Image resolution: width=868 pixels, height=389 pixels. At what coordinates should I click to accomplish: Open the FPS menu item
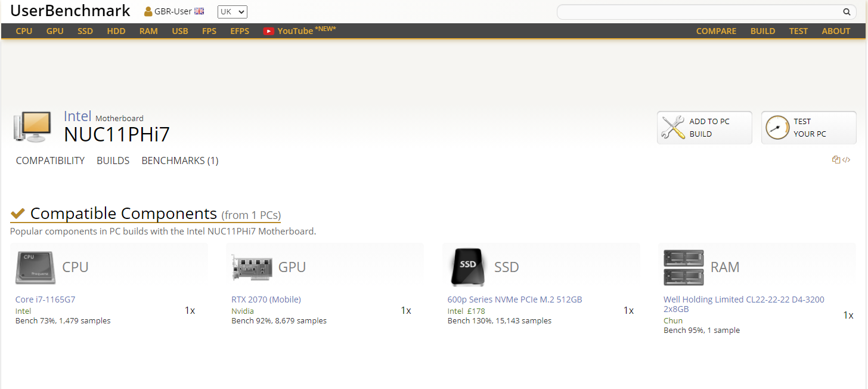tap(209, 31)
